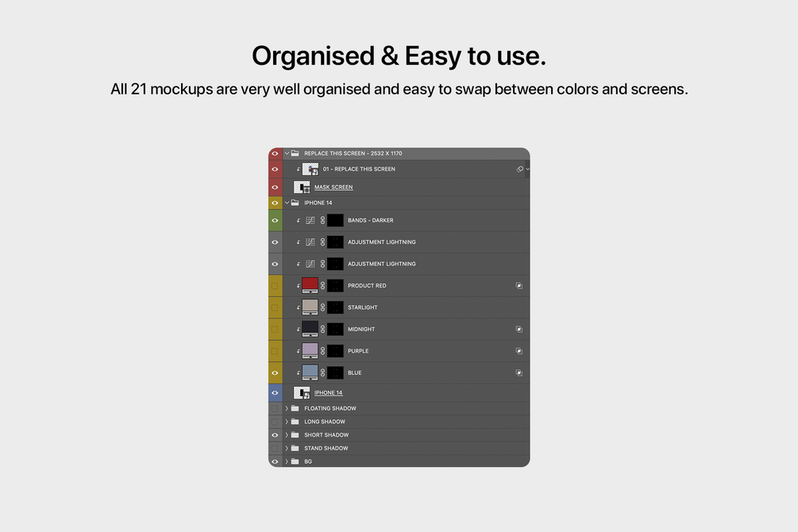This screenshot has width=798, height=532.
Task: Click the curves adjustment icon on Bands - Darker
Action: (x=310, y=221)
